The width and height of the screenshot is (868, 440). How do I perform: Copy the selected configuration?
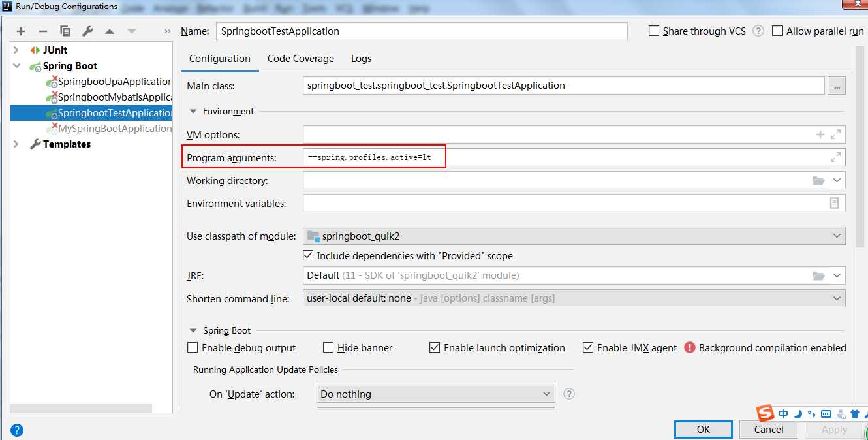click(65, 31)
